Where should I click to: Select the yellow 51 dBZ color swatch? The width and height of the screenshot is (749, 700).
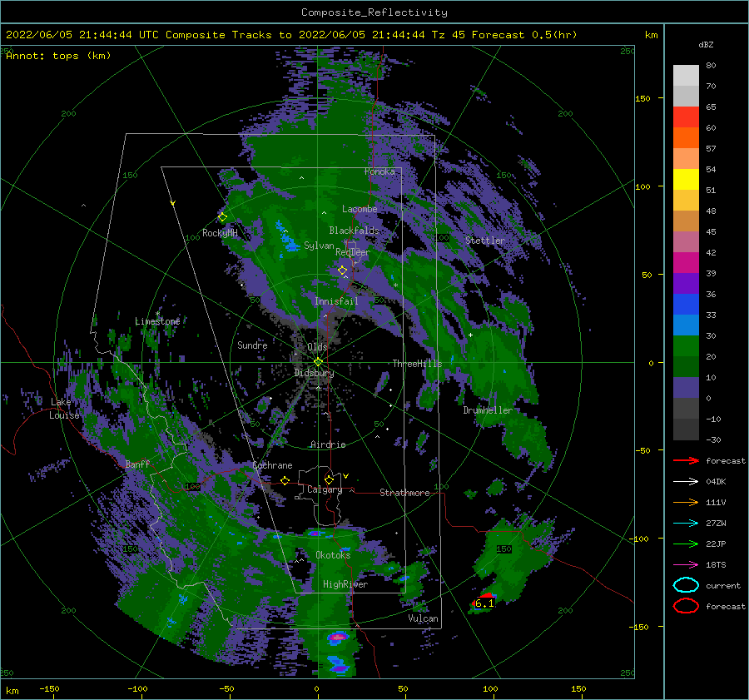pos(686,180)
